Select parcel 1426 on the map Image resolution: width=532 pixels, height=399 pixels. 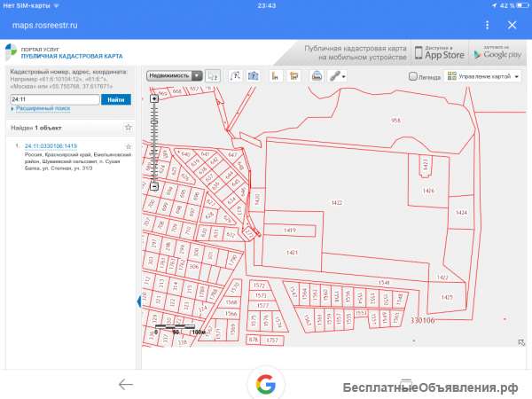pyautogui.click(x=428, y=191)
